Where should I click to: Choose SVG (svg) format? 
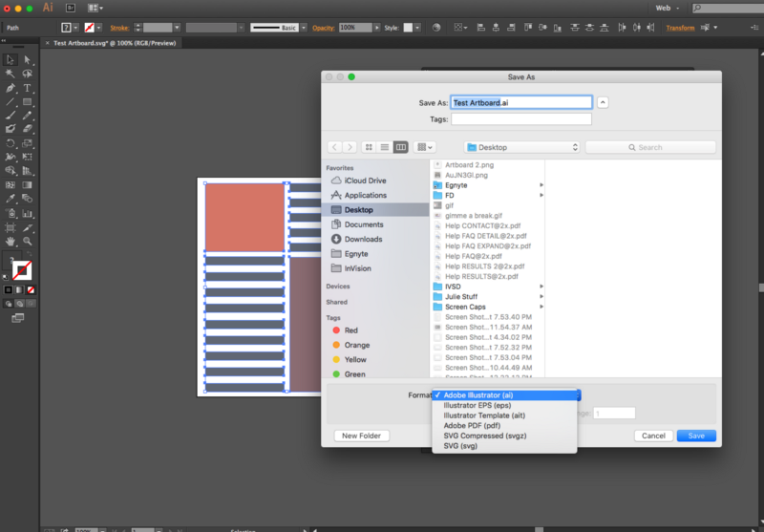point(460,446)
